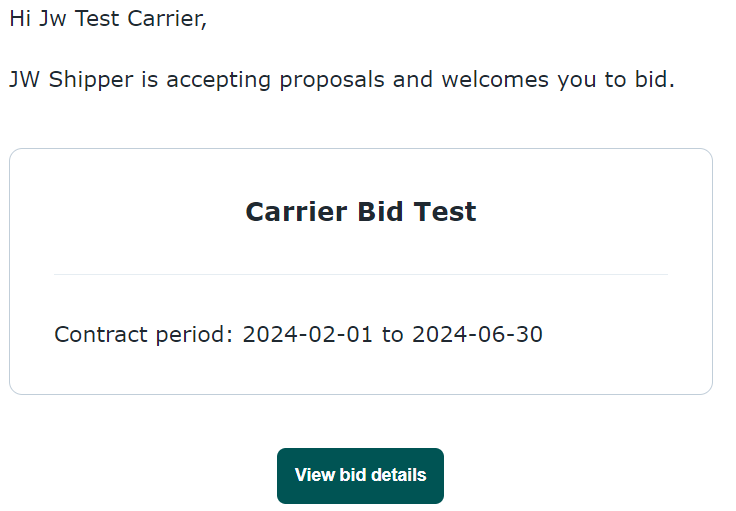Click the word details on the green button
The image size is (736, 511).
pyautogui.click(x=399, y=475)
